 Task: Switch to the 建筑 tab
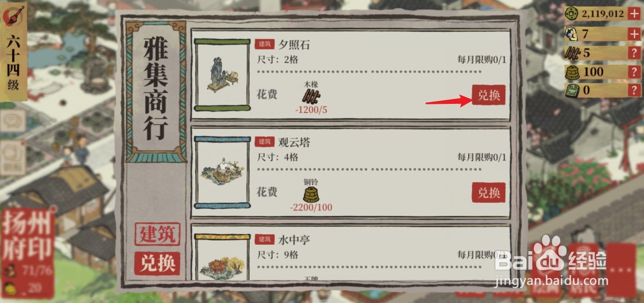157,235
